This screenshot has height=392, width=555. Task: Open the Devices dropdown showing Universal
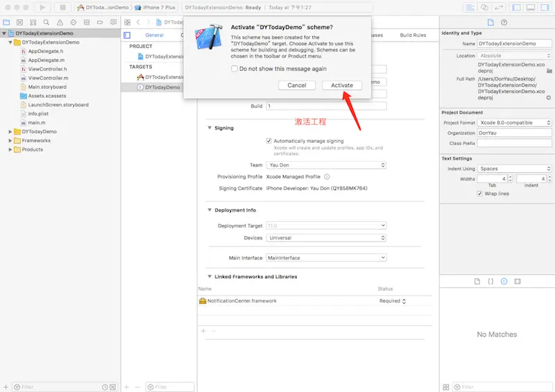pyautogui.click(x=326, y=238)
